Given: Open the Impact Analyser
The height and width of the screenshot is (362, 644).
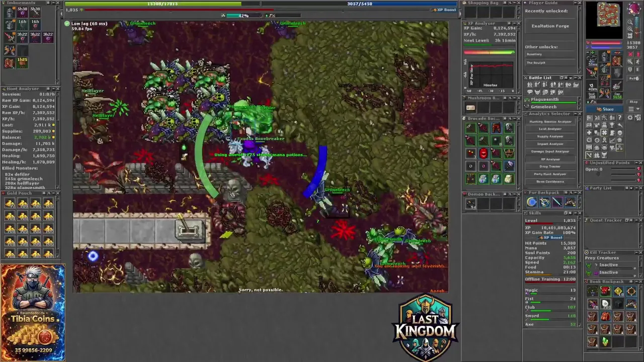Looking at the screenshot, I should (x=550, y=144).
